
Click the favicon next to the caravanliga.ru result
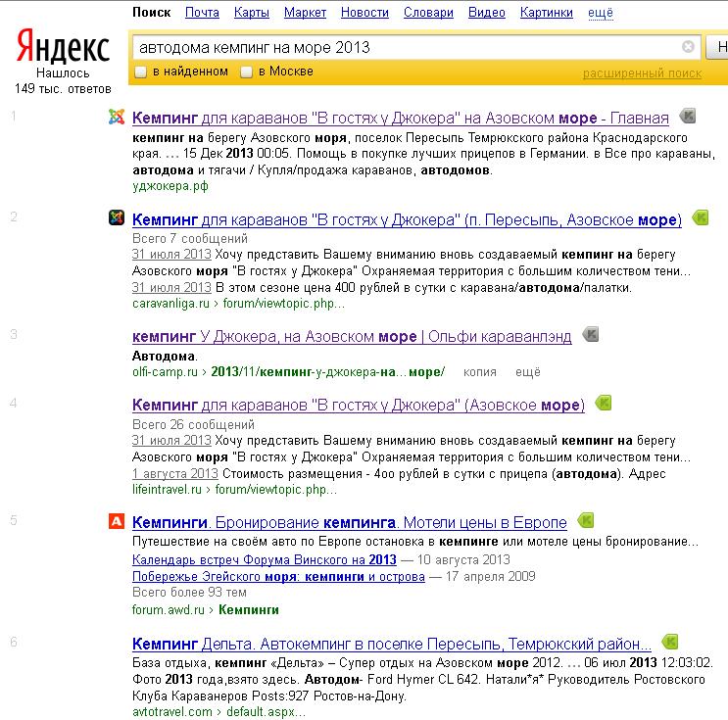click(117, 217)
